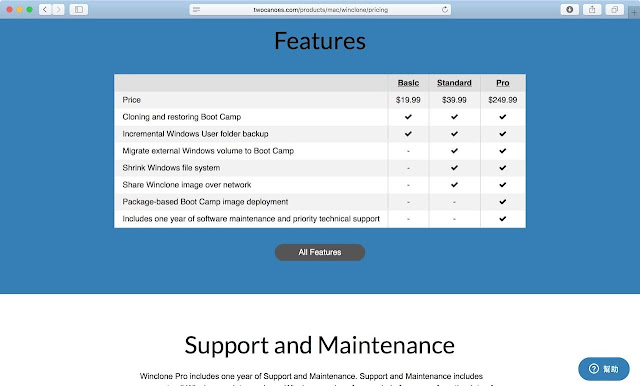The image size is (640, 386).
Task: Click Pro checkmark for software maintenance and support row
Action: click(x=502, y=219)
